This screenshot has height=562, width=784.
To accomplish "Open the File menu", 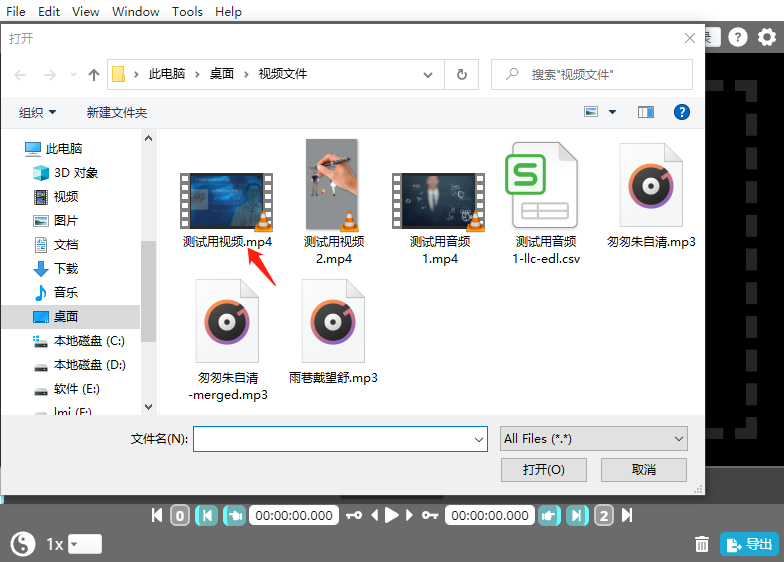I will tap(16, 11).
